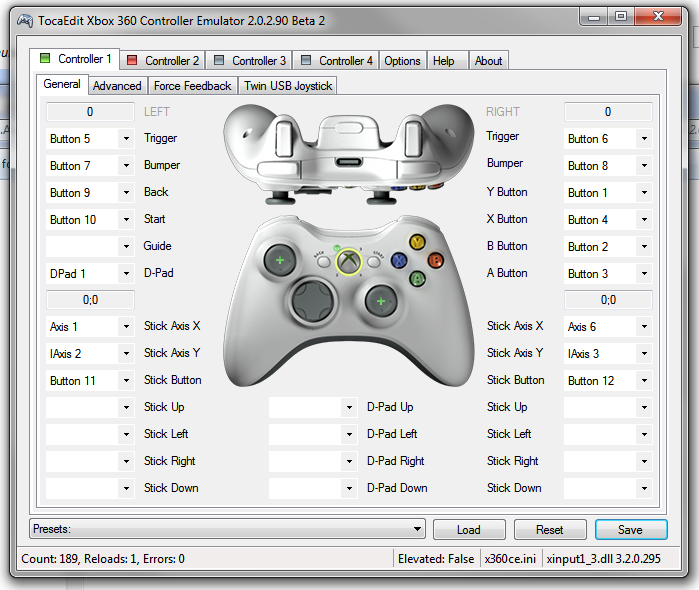The width and height of the screenshot is (699, 590).
Task: Open the left Stick Axis Y dropdown showing IAxis 2
Action: point(90,354)
